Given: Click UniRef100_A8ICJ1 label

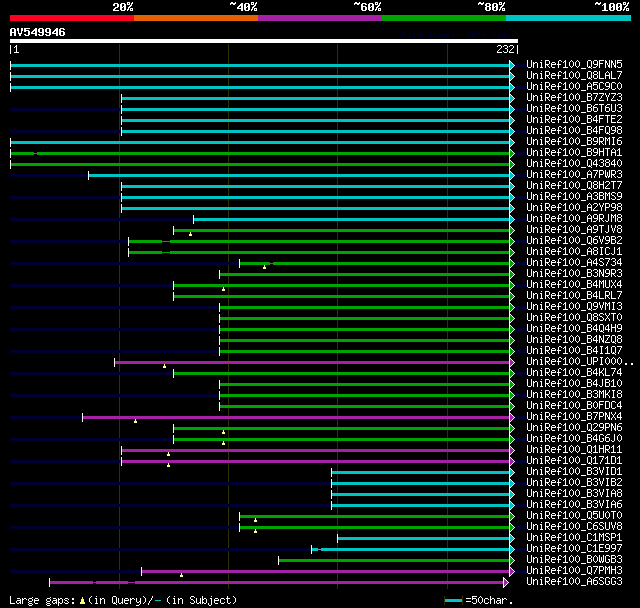Looking at the screenshot, I should point(574,252).
